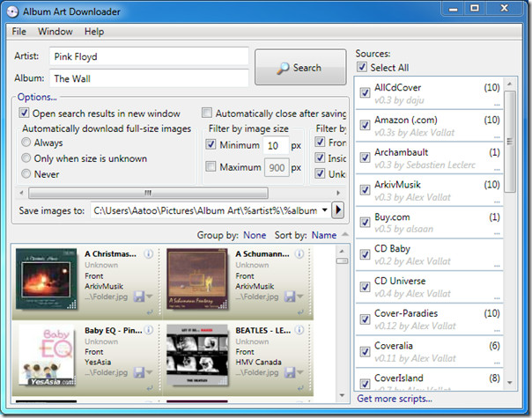
Task: Click the return arrow icon on A Christmas result
Action: point(150,312)
